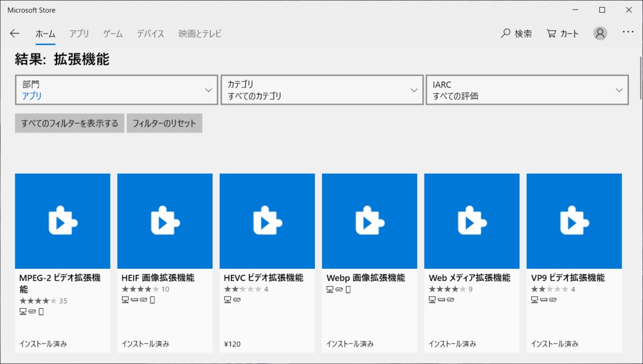Screen dimensions: 643x364
Task: Switch to the 映画とテレビ tab
Action: (x=200, y=33)
